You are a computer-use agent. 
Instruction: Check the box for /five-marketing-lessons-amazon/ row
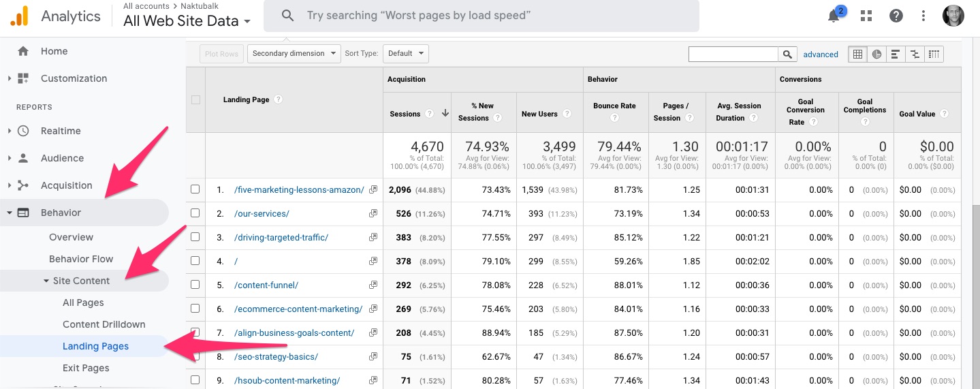point(195,189)
